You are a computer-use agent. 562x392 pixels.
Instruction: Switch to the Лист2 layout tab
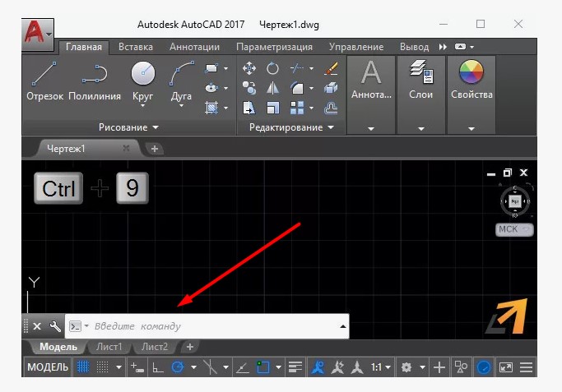pos(155,347)
